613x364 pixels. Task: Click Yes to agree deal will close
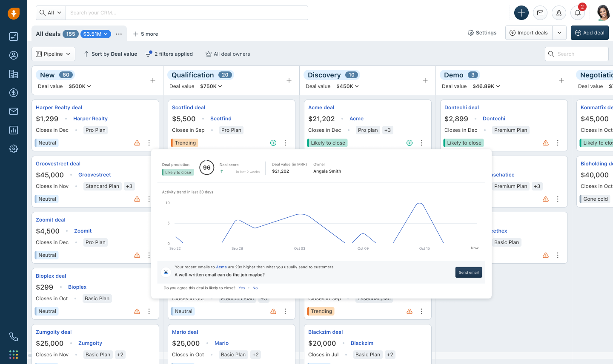point(242,288)
